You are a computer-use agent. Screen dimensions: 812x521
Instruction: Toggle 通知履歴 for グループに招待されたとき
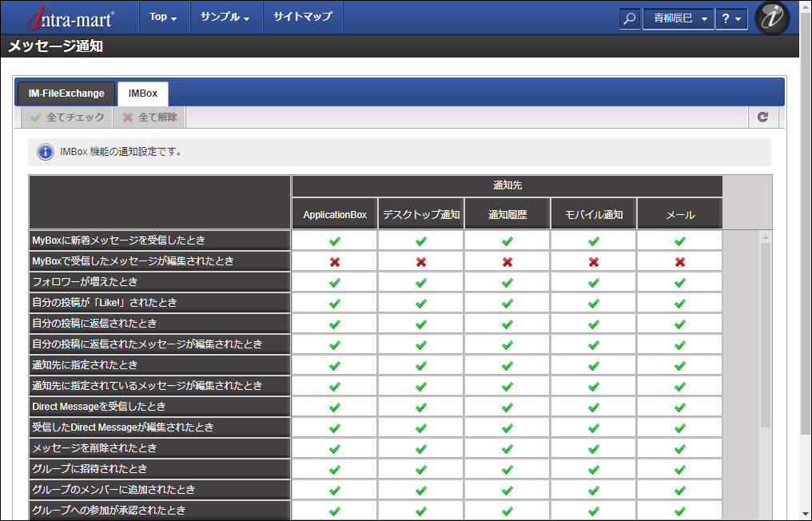point(507,469)
